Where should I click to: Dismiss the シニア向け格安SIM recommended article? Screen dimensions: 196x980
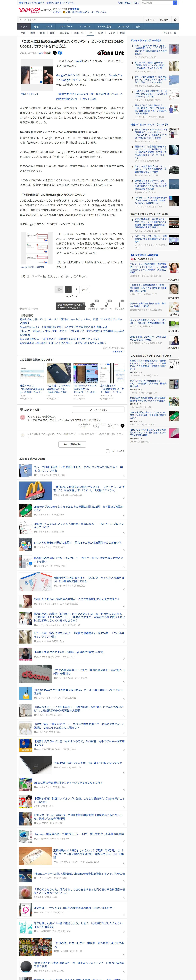click(x=123, y=550)
